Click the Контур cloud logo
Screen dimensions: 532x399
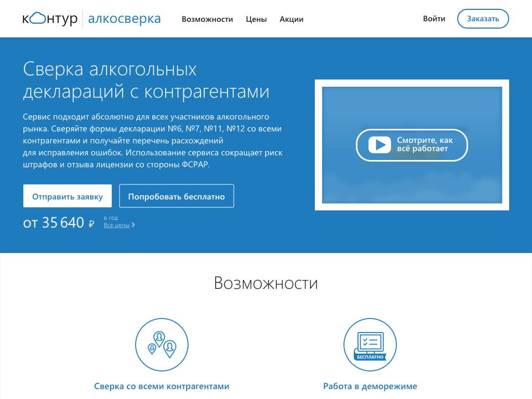point(49,19)
